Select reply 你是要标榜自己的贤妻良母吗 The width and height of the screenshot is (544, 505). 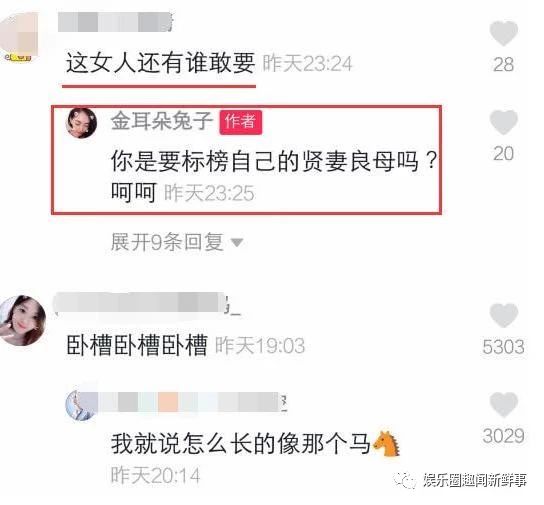coord(273,177)
